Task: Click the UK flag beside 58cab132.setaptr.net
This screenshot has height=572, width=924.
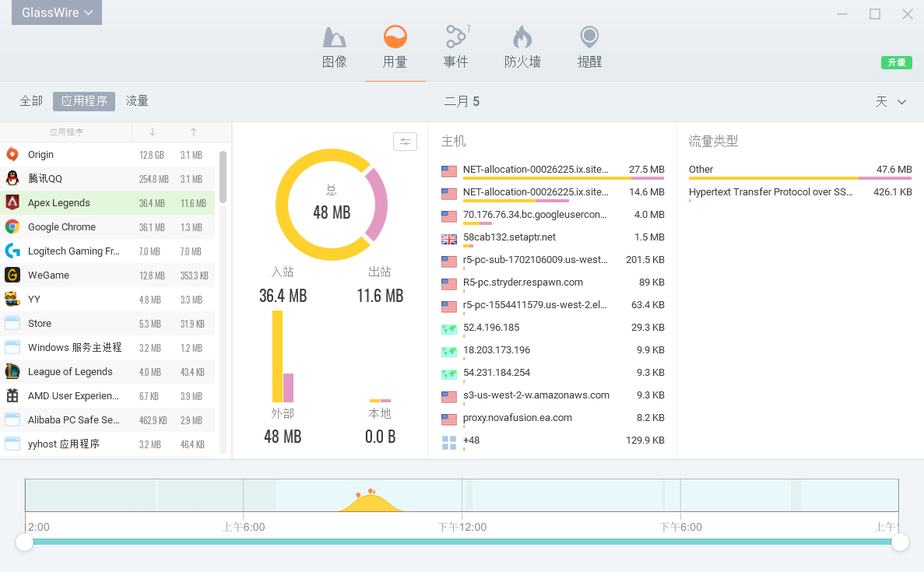Action: click(449, 239)
